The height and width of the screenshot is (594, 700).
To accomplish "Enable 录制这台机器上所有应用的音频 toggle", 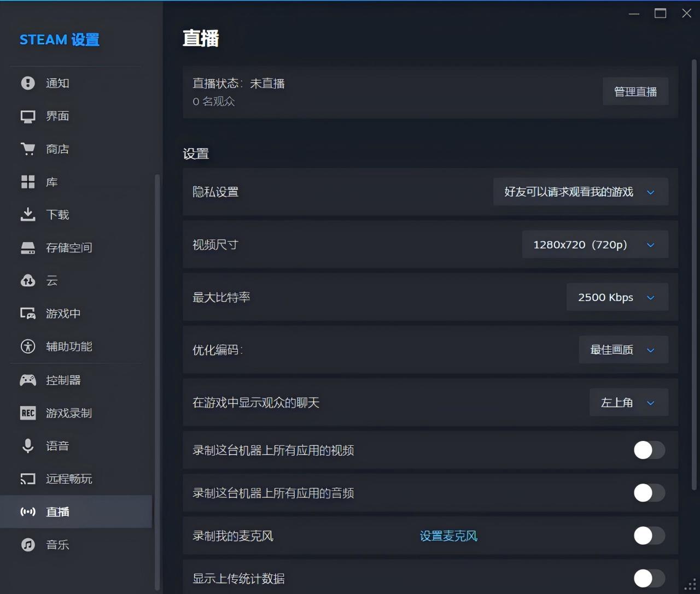I will (649, 493).
